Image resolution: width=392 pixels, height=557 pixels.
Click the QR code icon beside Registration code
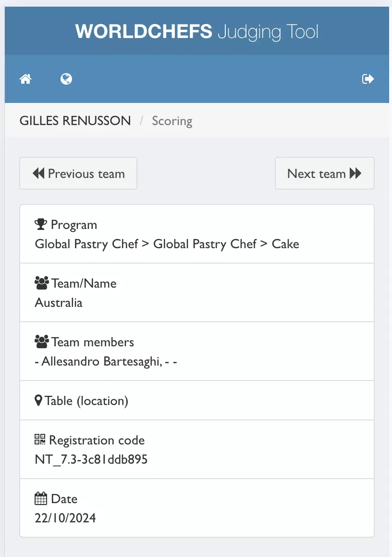tap(40, 440)
